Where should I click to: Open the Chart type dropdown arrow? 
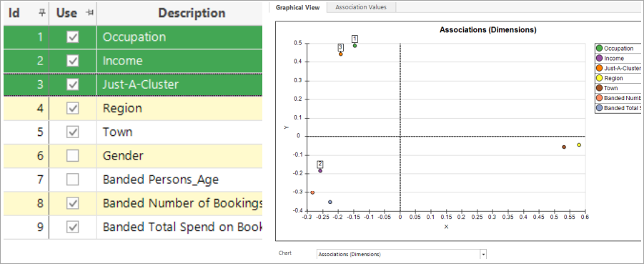pos(483,255)
